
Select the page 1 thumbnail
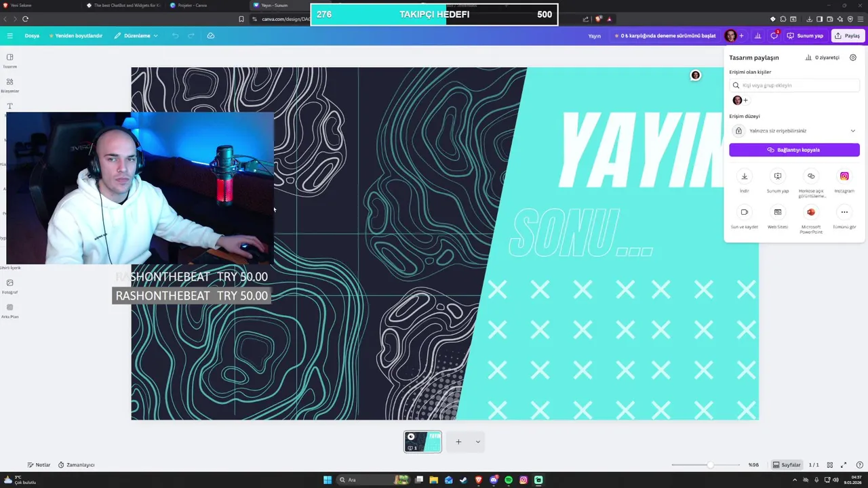point(422,442)
